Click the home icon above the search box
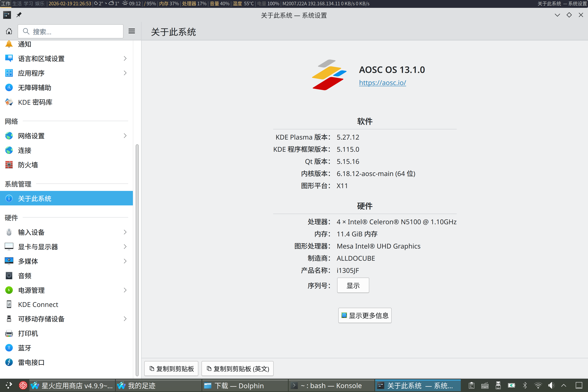 [9, 31]
